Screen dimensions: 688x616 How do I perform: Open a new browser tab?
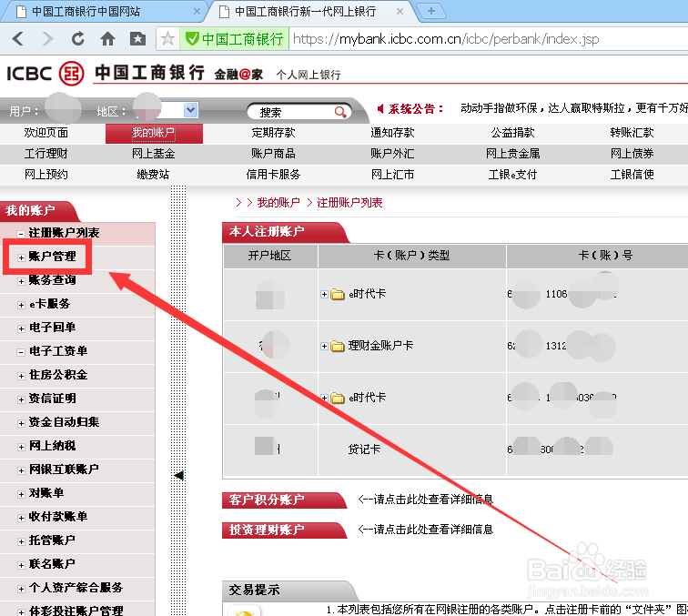[x=430, y=11]
